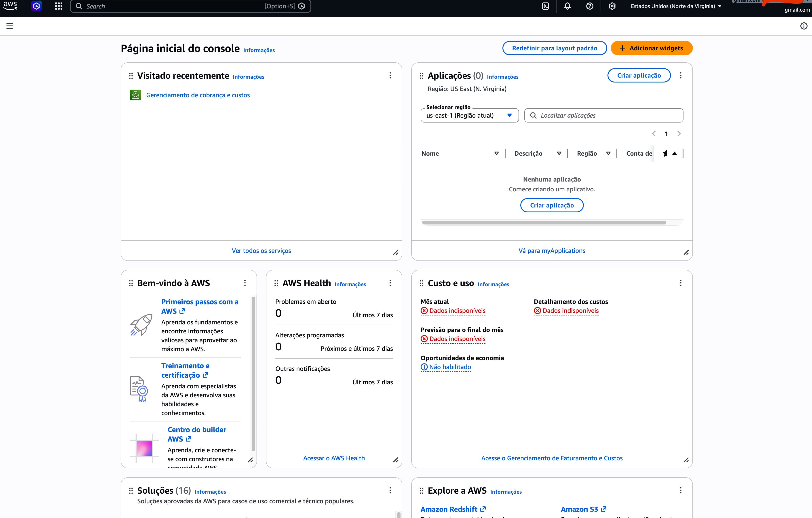Screen dimensions: 812x518
Task: Open the options menu for Bem-vindo à AWS widget
Action: click(x=245, y=283)
